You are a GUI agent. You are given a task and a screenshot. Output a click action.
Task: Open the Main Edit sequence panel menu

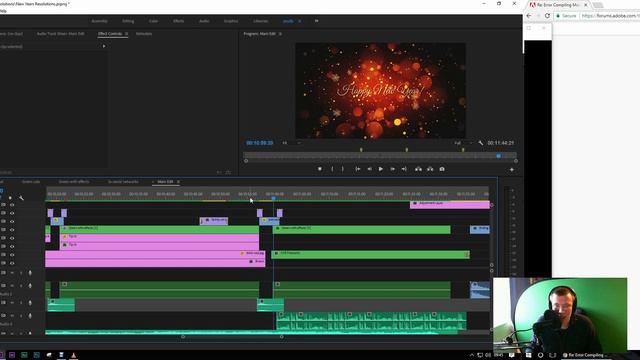[x=178, y=182]
